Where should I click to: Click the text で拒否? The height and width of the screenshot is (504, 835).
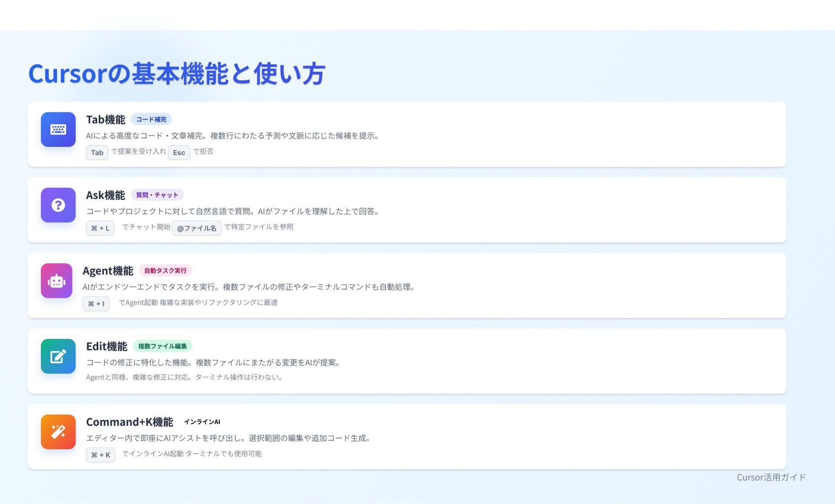[x=203, y=151]
